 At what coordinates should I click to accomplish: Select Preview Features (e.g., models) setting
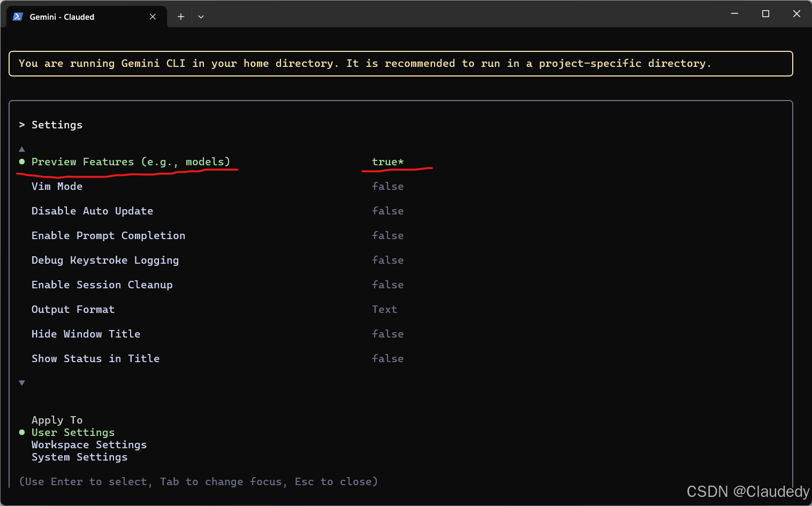point(131,162)
